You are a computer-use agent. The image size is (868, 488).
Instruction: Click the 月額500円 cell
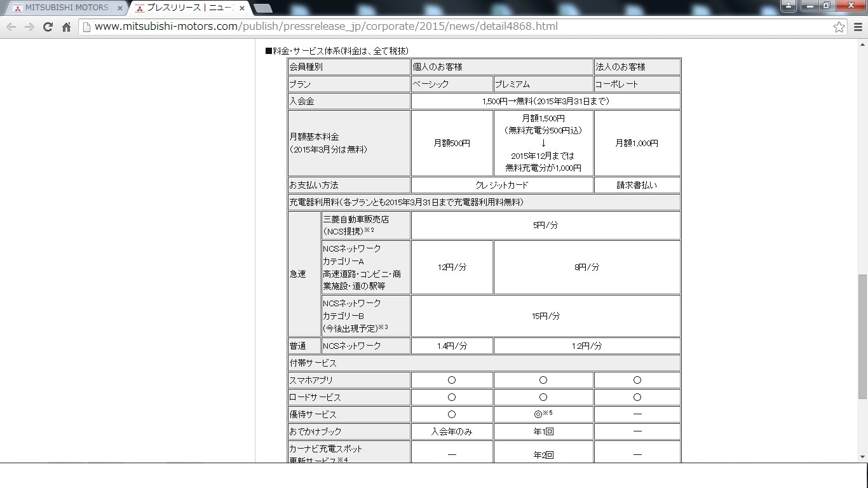click(x=452, y=143)
